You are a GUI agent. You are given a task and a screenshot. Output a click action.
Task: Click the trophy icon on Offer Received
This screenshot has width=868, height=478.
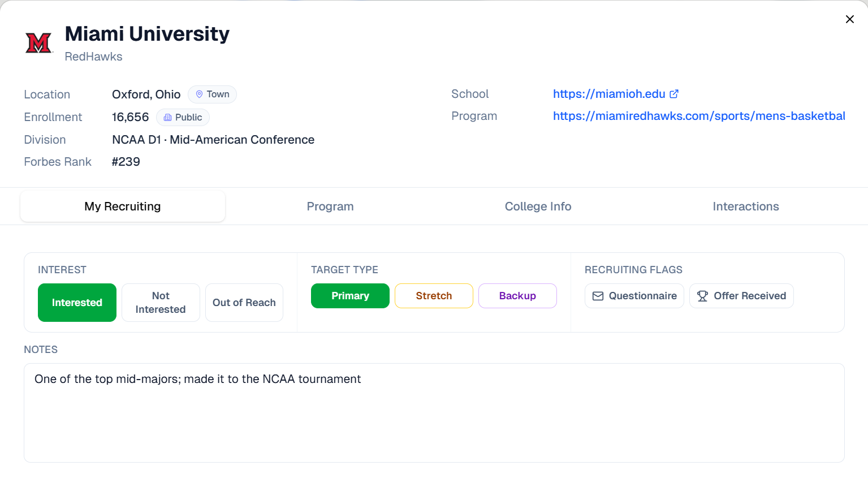702,296
